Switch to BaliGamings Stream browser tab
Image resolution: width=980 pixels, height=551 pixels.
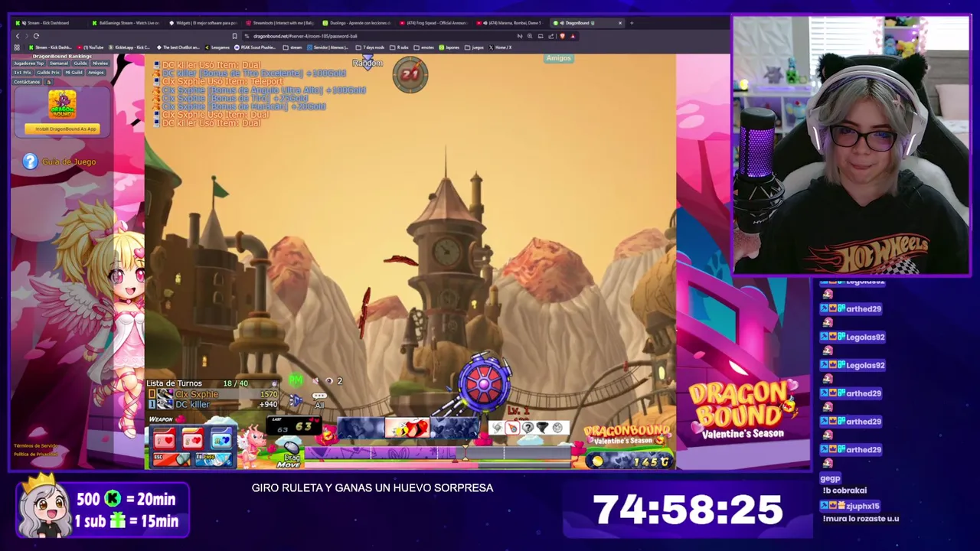(126, 23)
